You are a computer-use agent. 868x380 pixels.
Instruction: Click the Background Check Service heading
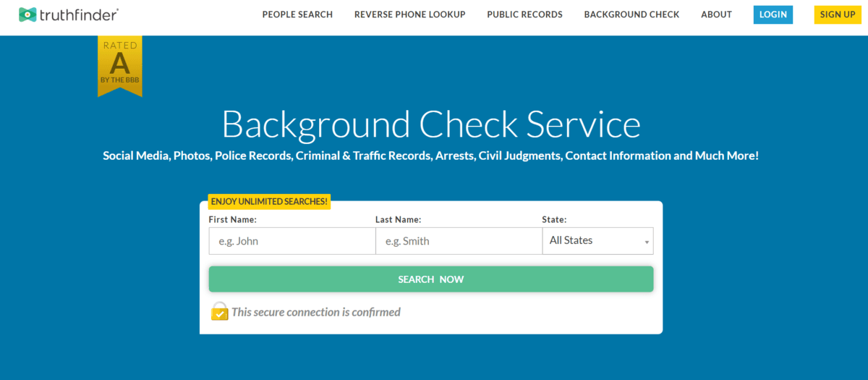coord(431,124)
